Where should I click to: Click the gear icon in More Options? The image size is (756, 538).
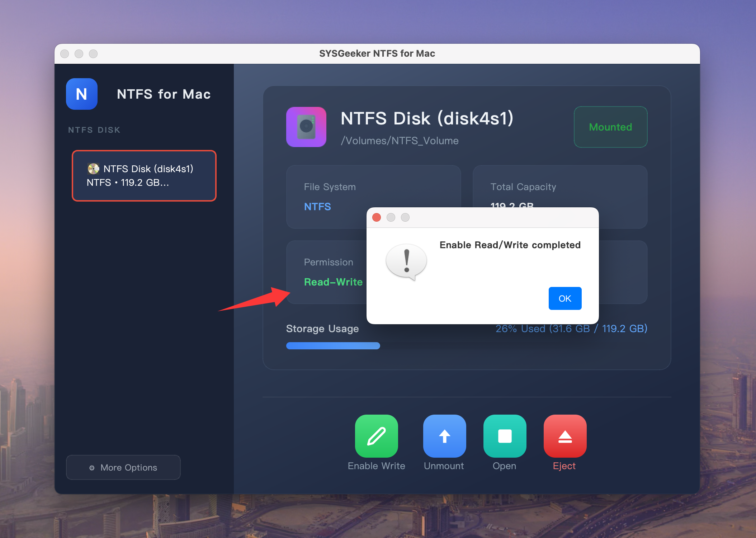[x=92, y=467]
